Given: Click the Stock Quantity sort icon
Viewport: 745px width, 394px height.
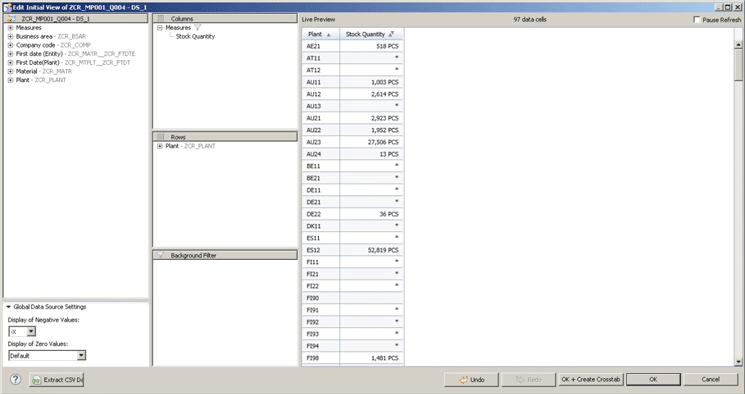Looking at the screenshot, I should [391, 34].
